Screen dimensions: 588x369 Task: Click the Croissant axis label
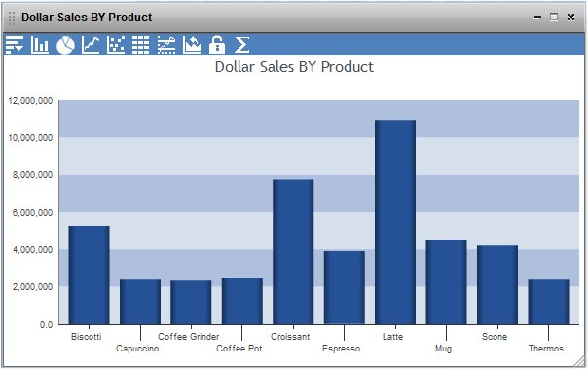pos(290,336)
